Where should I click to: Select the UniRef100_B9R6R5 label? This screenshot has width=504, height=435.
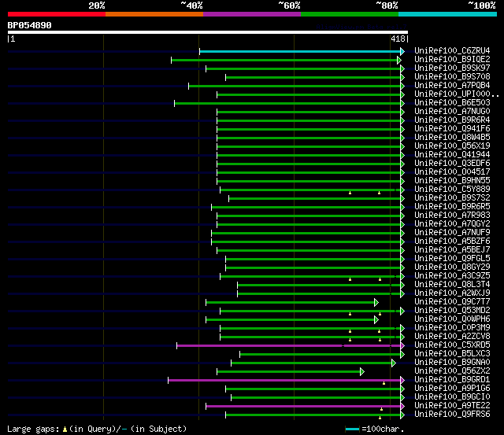point(452,207)
